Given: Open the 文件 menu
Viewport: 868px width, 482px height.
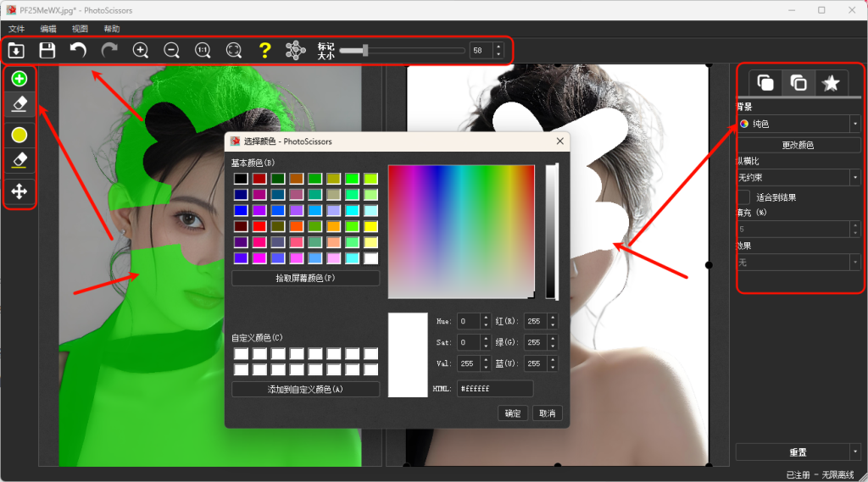Looking at the screenshot, I should point(16,29).
